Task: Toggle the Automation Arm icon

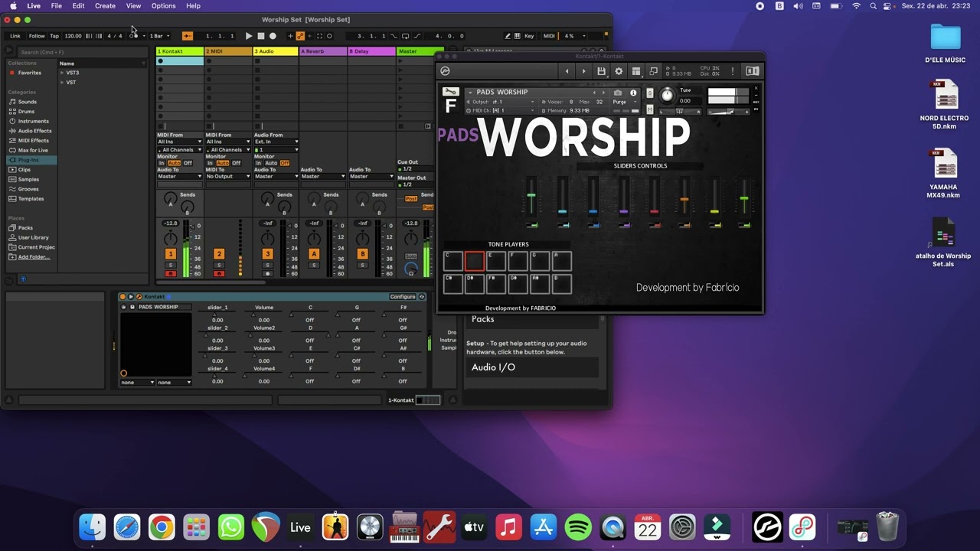Action: (300, 36)
